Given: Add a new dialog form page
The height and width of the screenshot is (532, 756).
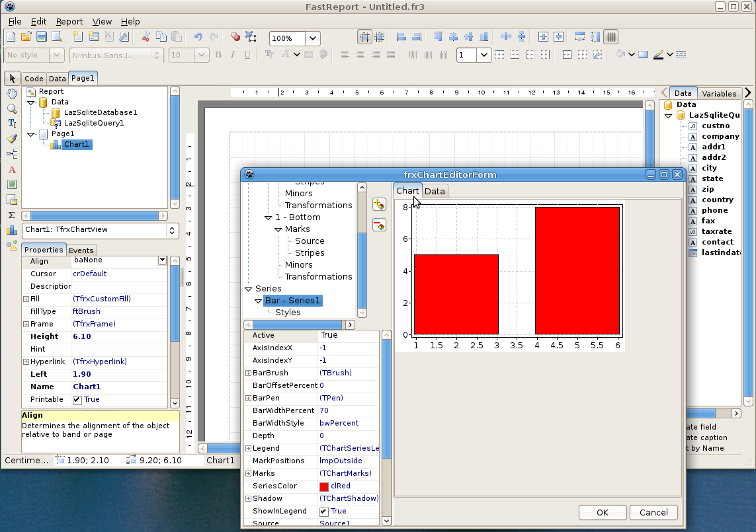Looking at the screenshot, I should [x=93, y=37].
